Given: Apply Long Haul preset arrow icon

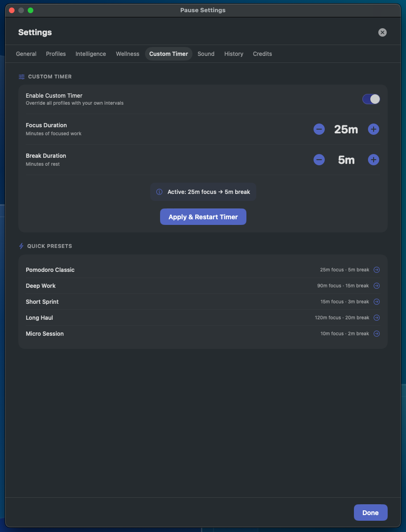Looking at the screenshot, I should coord(376,317).
